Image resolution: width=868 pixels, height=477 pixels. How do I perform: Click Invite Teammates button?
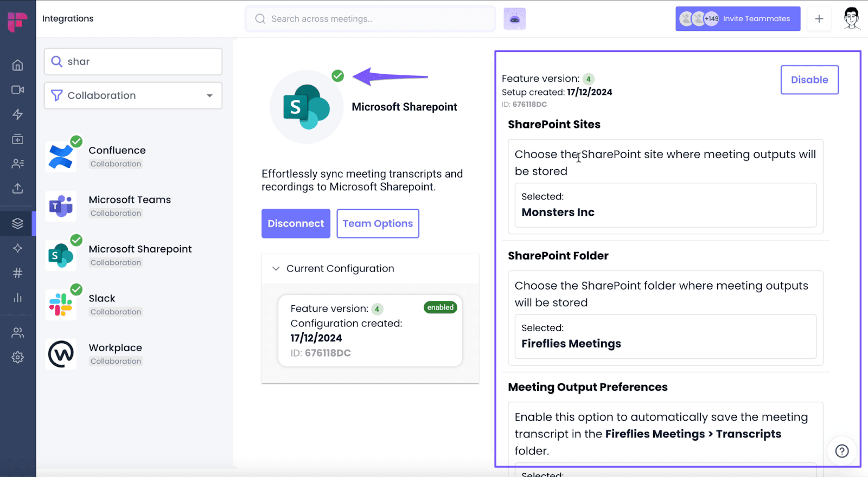pyautogui.click(x=738, y=19)
